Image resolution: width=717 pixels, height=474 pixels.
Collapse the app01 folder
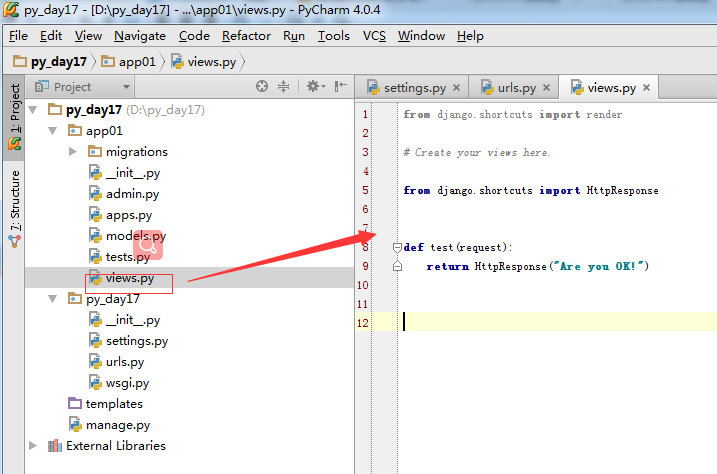click(x=54, y=131)
